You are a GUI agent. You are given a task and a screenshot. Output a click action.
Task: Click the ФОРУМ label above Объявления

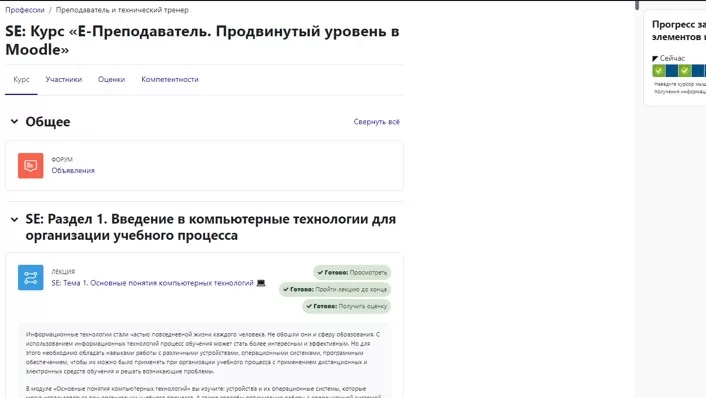click(62, 159)
